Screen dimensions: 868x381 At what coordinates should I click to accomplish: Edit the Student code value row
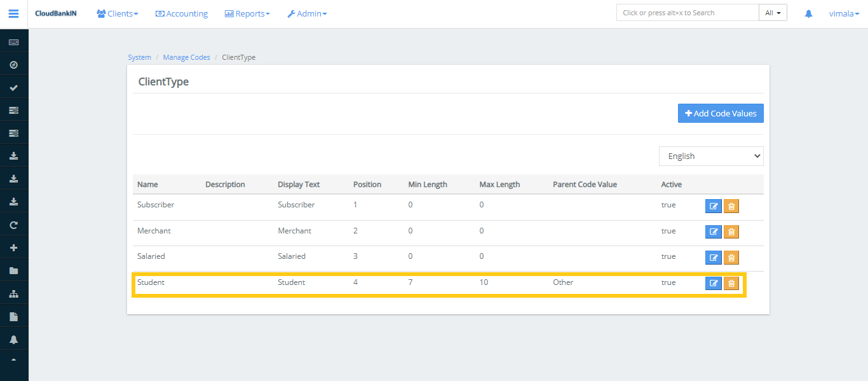pyautogui.click(x=713, y=283)
